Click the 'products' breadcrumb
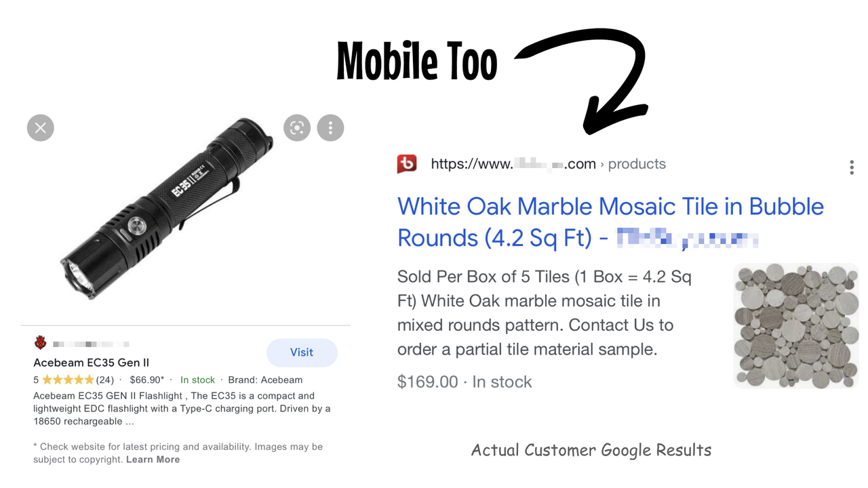Screen dimensions: 868x488 (x=637, y=163)
